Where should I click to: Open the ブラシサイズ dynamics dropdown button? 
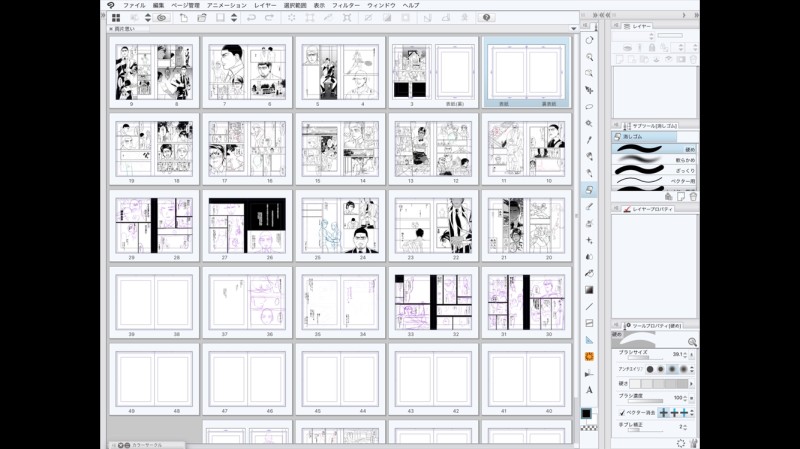tap(692, 355)
